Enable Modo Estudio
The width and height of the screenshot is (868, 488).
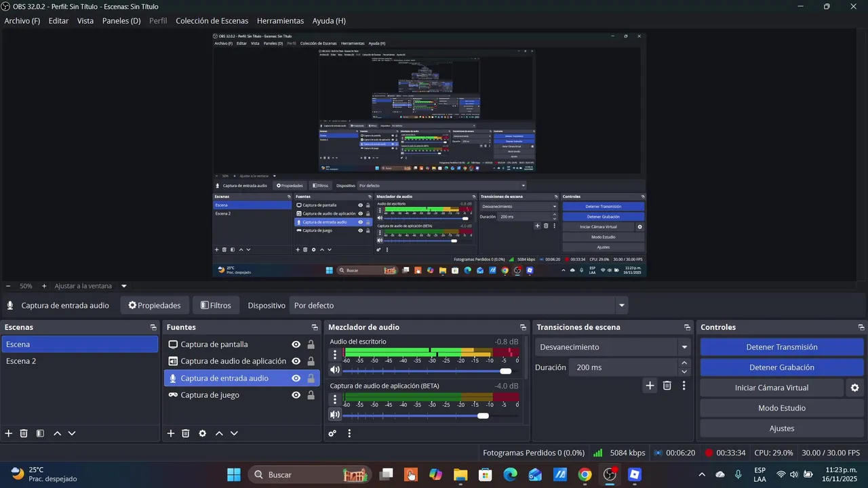[782, 408]
